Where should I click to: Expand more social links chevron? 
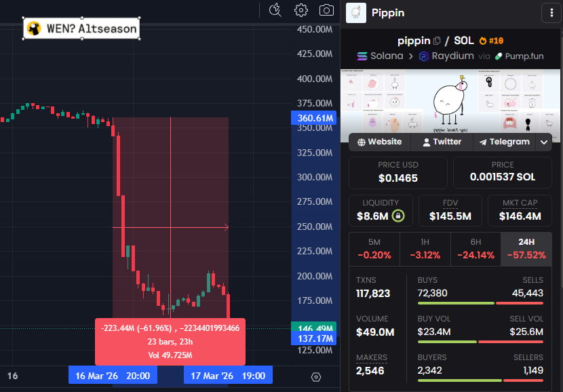543,142
